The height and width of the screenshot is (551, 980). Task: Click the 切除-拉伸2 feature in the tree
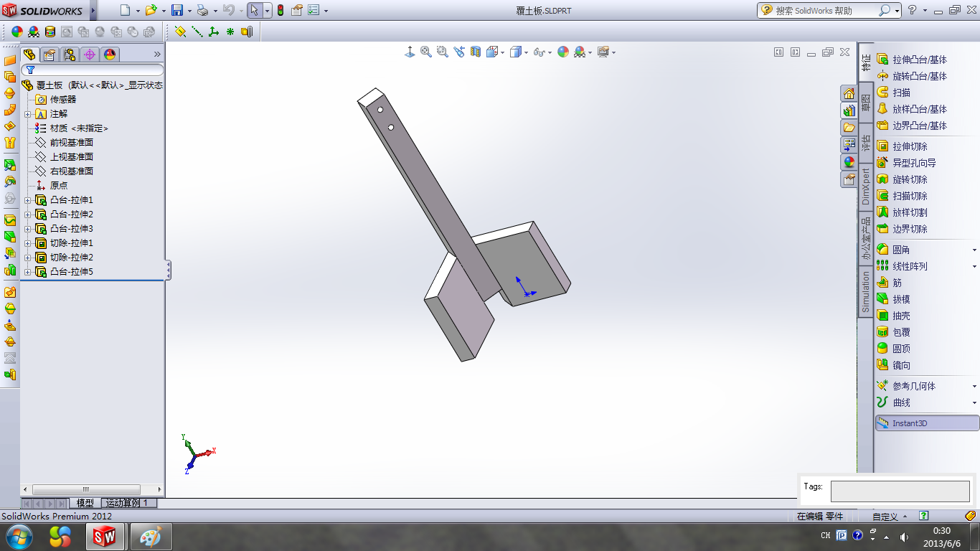tap(71, 258)
